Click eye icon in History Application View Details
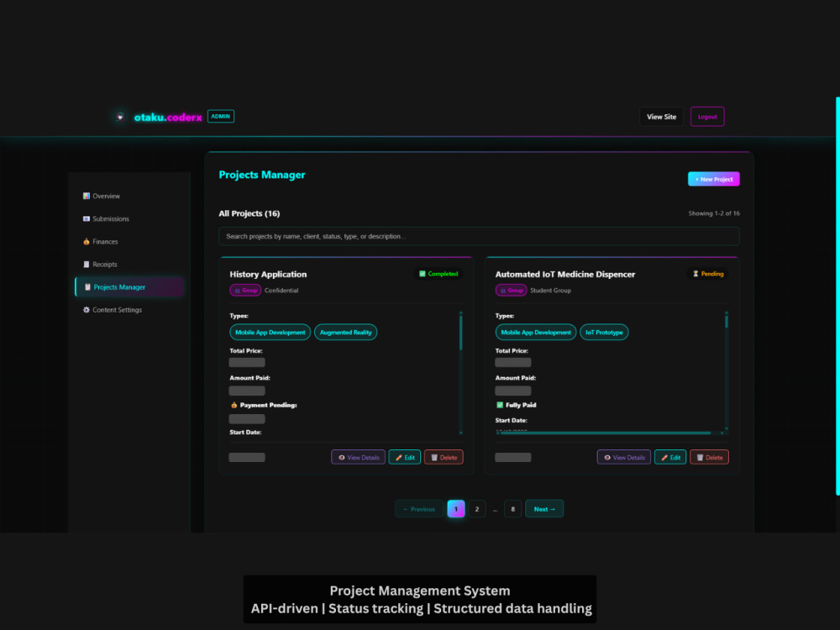The height and width of the screenshot is (630, 840). [341, 458]
